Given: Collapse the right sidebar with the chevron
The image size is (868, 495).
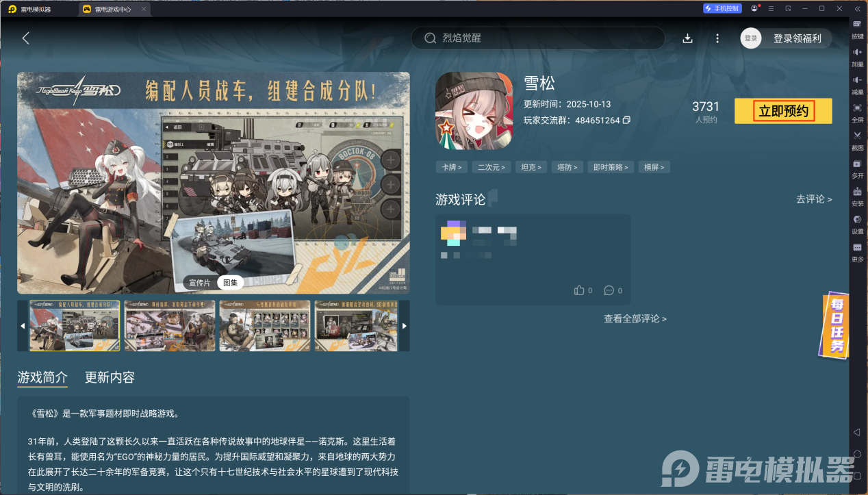Looking at the screenshot, I should 857,9.
